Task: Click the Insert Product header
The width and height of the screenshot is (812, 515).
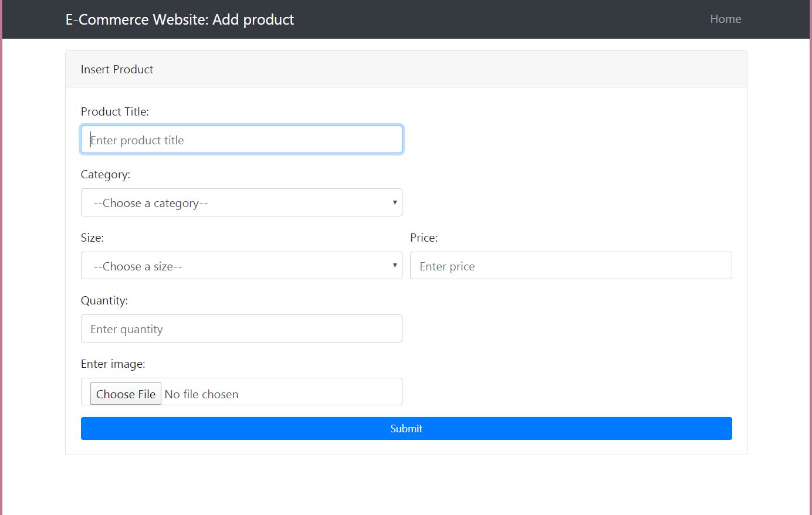Action: tap(116, 69)
